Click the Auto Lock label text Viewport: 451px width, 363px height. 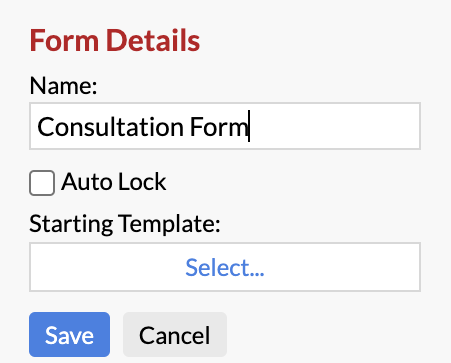click(114, 182)
